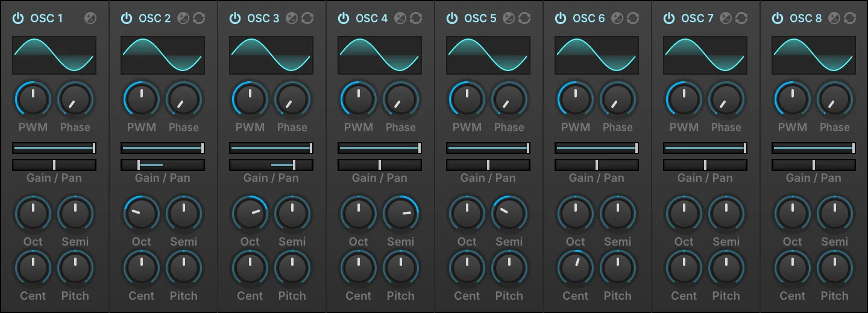Click the "OSC 7" title label
The image size is (868, 313).
pos(697,19)
